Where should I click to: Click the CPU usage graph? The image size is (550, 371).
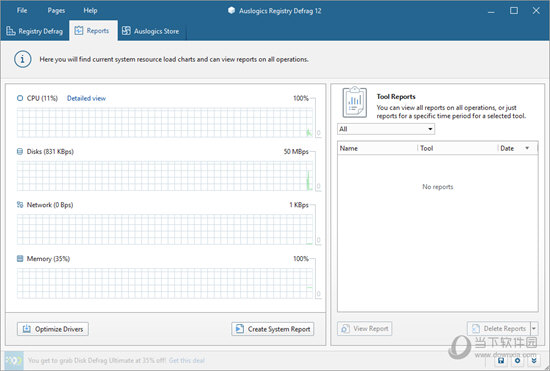click(x=165, y=122)
